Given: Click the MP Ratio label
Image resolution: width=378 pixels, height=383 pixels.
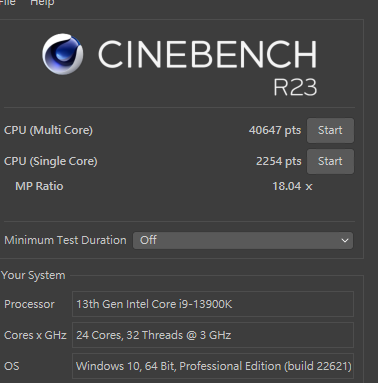Looking at the screenshot, I should point(39,186).
